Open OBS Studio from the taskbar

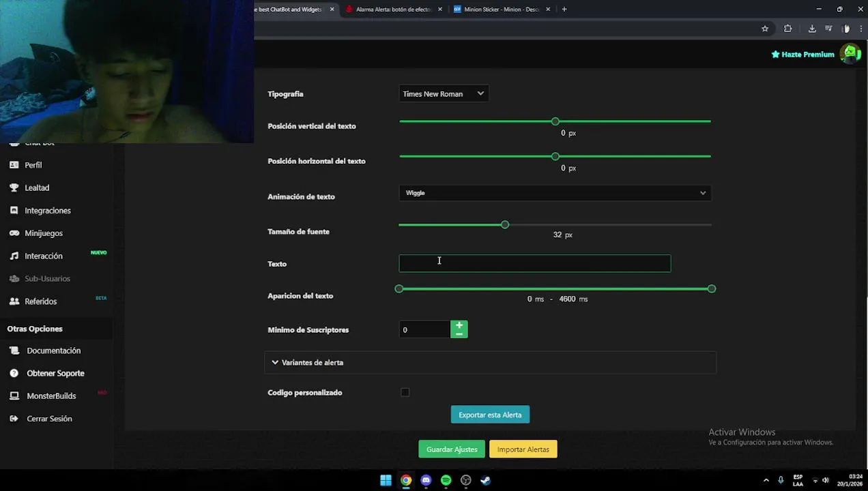click(x=466, y=480)
